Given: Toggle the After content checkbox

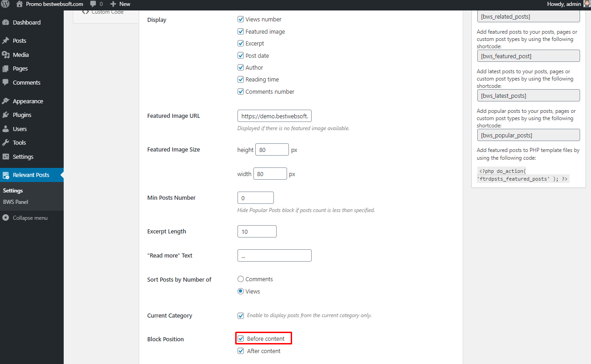Looking at the screenshot, I should 241,351.
